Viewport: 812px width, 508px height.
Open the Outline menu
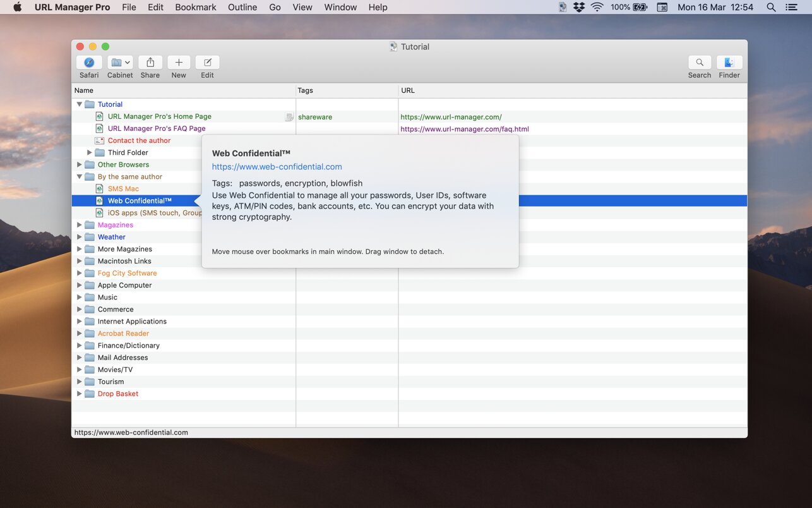tap(242, 8)
